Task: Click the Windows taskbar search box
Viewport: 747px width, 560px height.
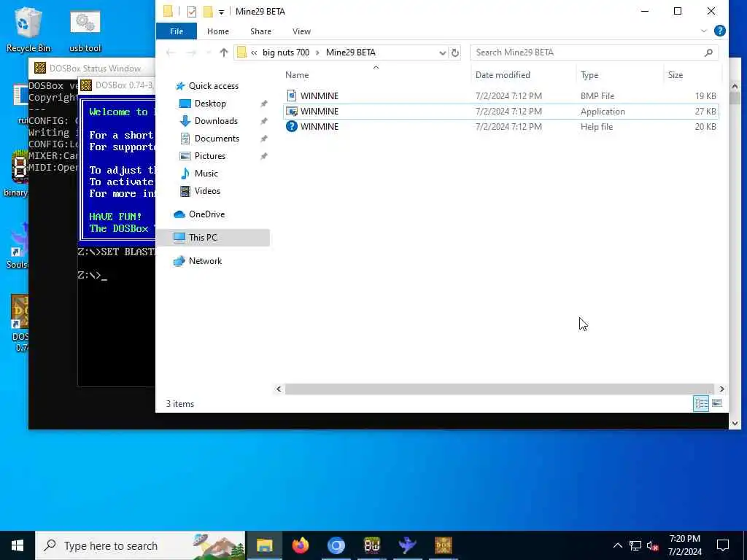Action: click(x=140, y=545)
